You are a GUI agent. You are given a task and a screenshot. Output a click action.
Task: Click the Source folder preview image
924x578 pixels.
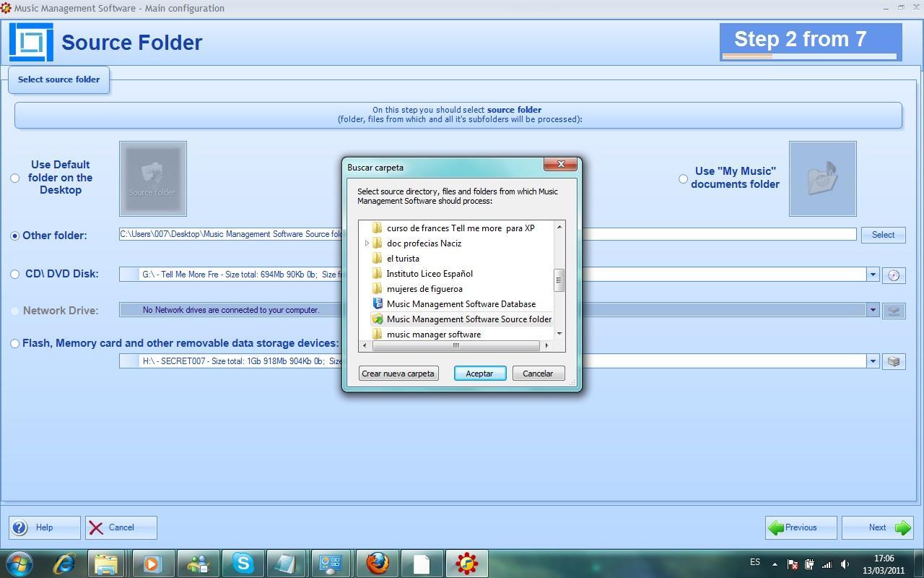click(152, 178)
